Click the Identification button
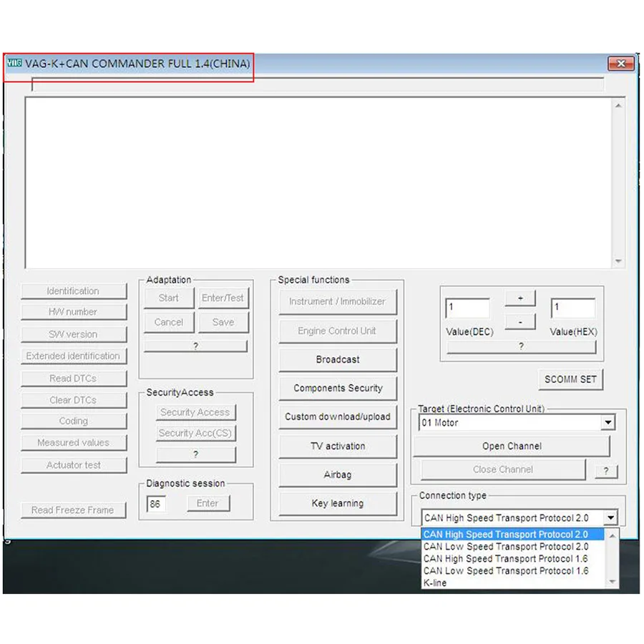This screenshot has width=644, height=644. coord(74,291)
